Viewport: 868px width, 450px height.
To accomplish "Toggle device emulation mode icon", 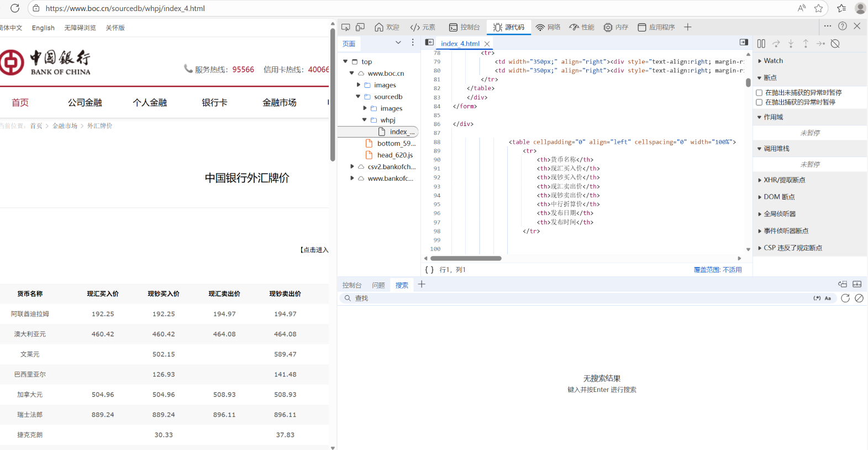I will pos(360,27).
